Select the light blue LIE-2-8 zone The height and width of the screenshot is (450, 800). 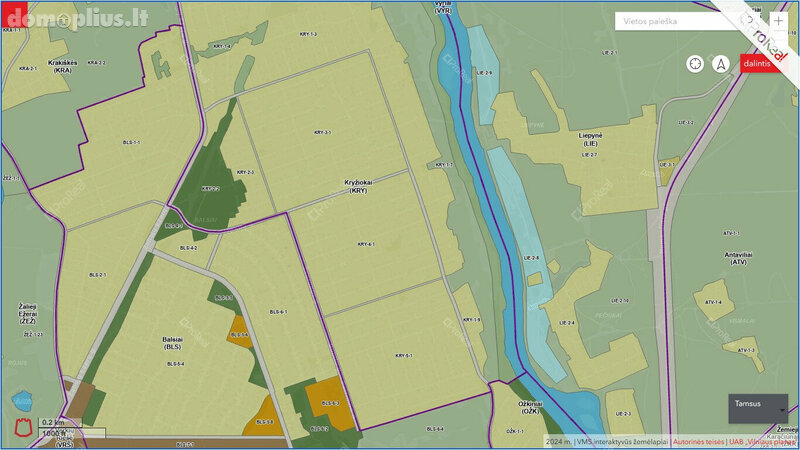[x=531, y=258]
